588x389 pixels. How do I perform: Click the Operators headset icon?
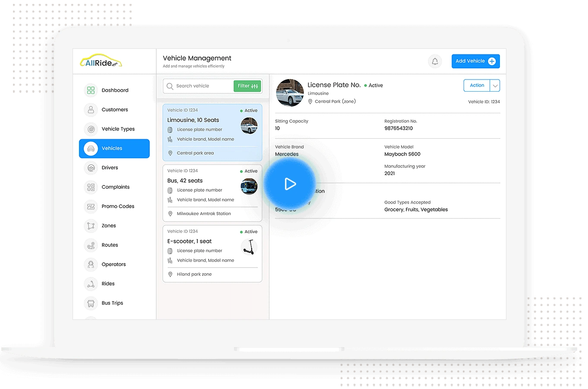[x=91, y=264]
